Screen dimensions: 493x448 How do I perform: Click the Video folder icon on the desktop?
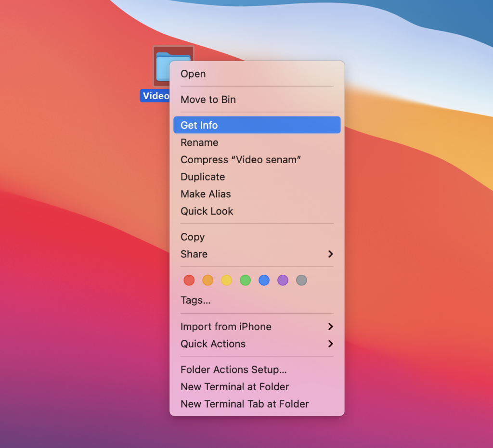click(x=162, y=66)
